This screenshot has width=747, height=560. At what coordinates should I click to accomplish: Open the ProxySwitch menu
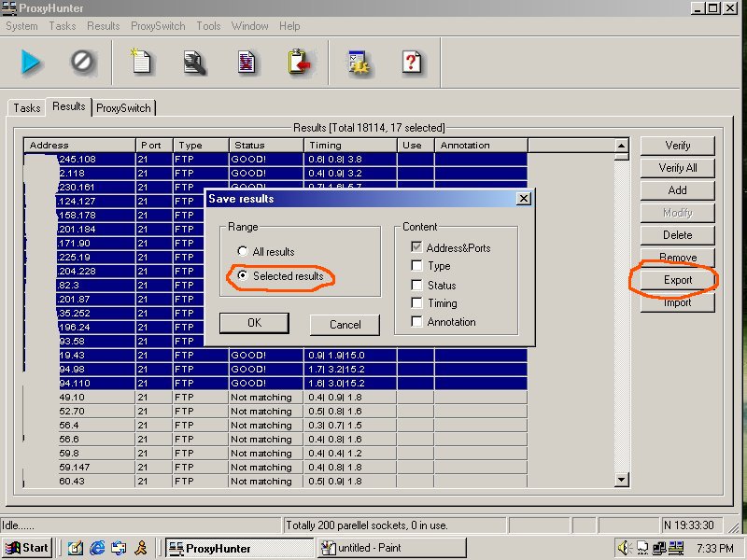(x=158, y=26)
